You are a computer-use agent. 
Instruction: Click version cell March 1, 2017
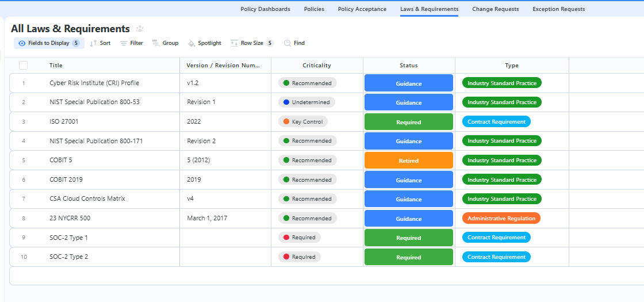[x=207, y=218]
